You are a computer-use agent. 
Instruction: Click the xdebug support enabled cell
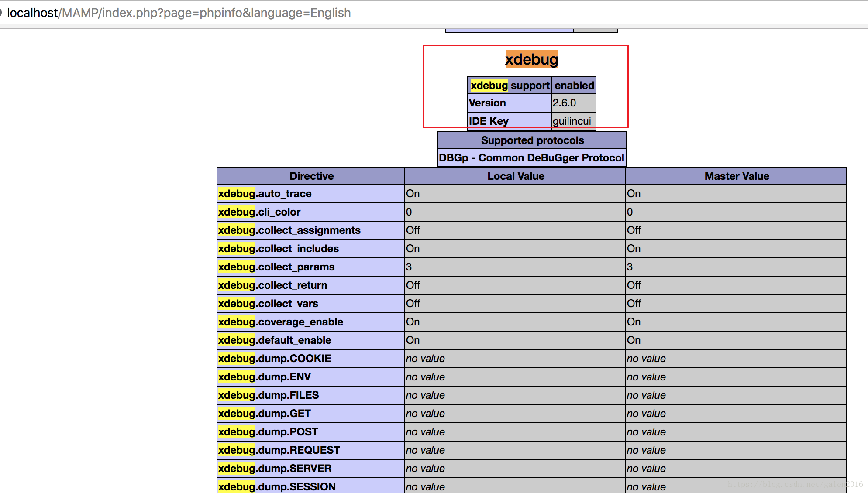pos(574,86)
